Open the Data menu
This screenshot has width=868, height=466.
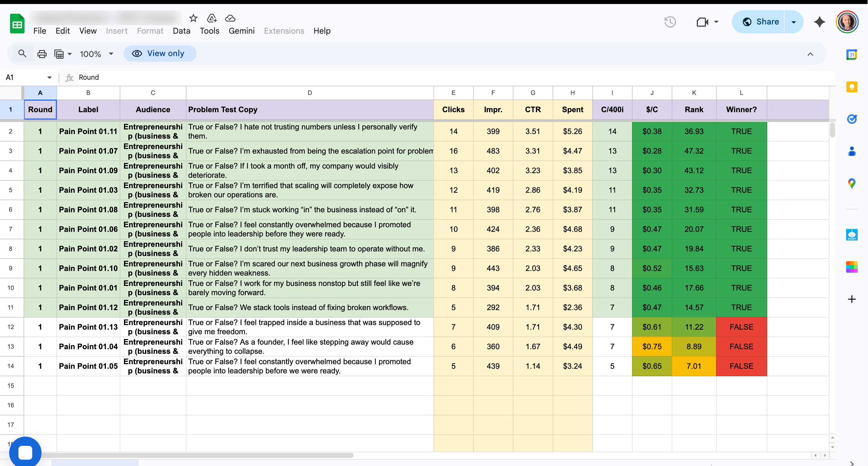click(x=181, y=31)
